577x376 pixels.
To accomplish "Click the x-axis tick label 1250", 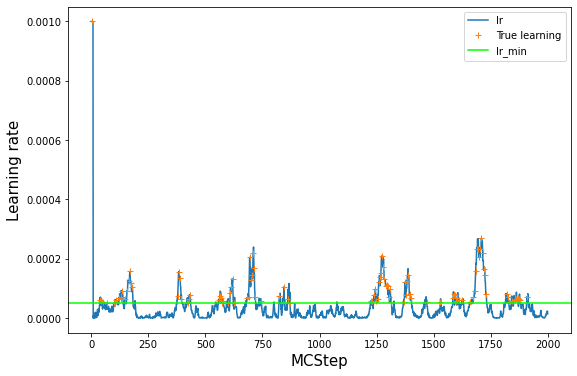I will click(x=376, y=344).
